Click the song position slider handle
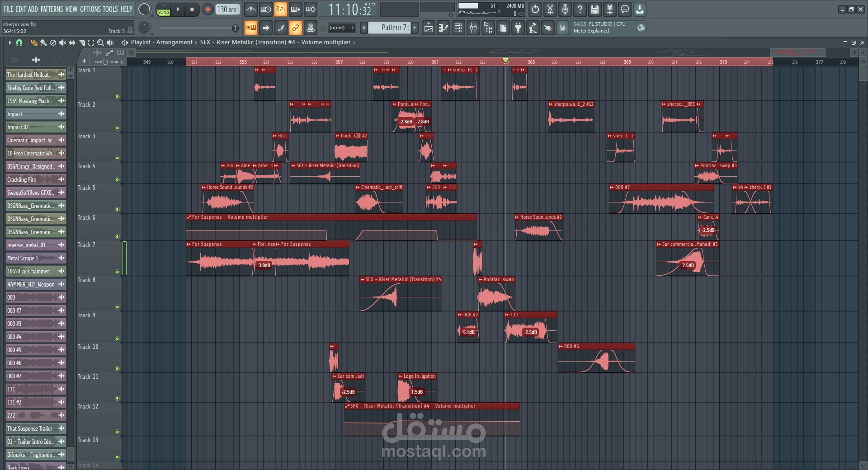The image size is (868, 470). tap(235, 28)
